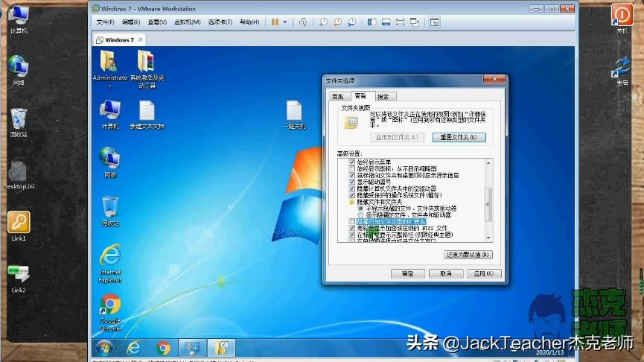Select the 回收站 icon on the VM desktop

click(110, 212)
